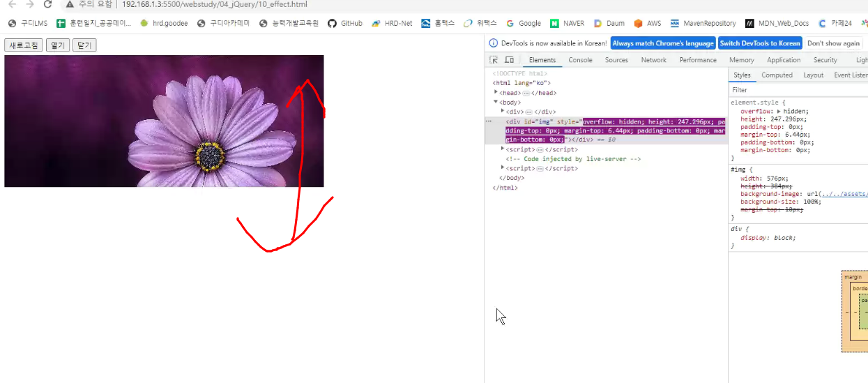Open the 홈택스 bookmark
Image resolution: width=868 pixels, height=383 pixels.
point(438,23)
